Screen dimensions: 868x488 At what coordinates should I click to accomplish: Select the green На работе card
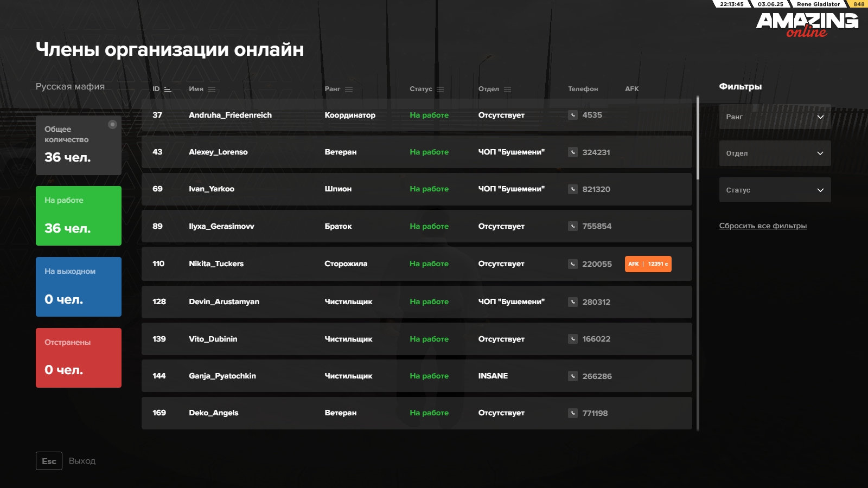pyautogui.click(x=79, y=216)
